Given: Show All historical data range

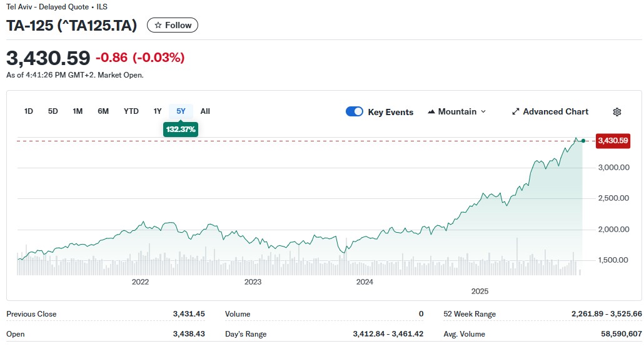Looking at the screenshot, I should click(x=205, y=111).
